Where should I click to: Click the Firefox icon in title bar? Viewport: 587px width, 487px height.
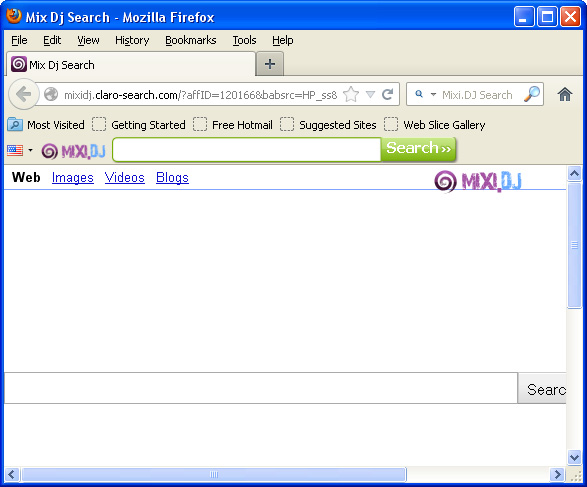[x=14, y=16]
